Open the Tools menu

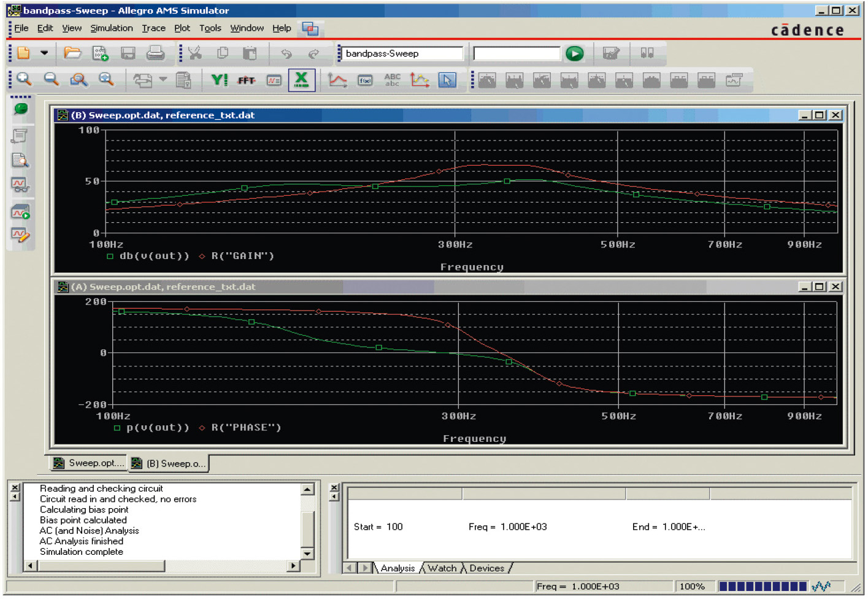click(x=210, y=28)
